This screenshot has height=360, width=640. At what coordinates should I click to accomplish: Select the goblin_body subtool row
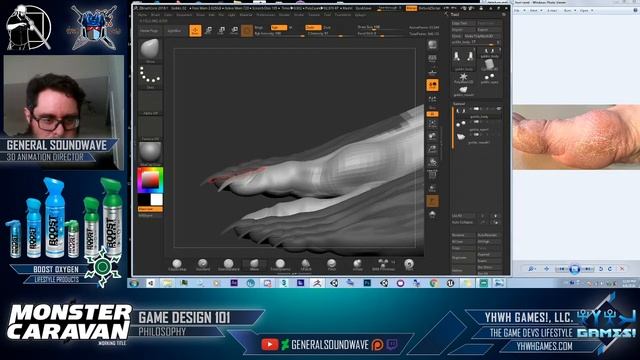click(x=478, y=111)
